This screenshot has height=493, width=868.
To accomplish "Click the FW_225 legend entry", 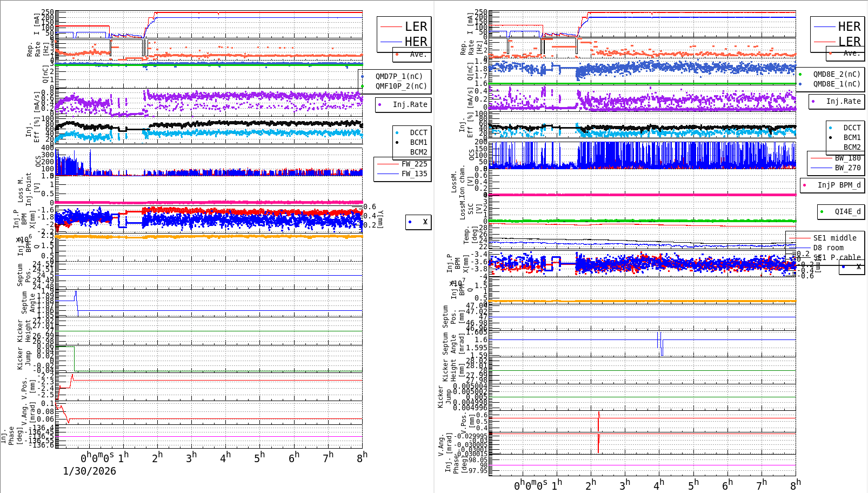I will 415,164.
